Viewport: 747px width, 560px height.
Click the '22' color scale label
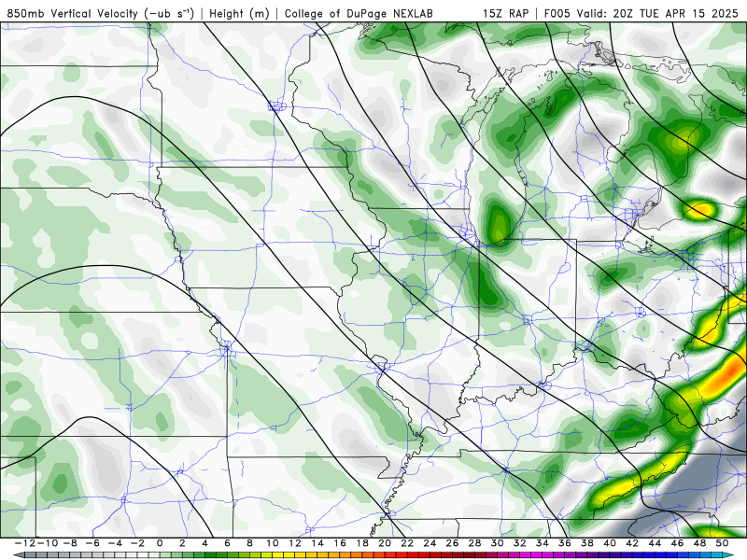point(407,543)
